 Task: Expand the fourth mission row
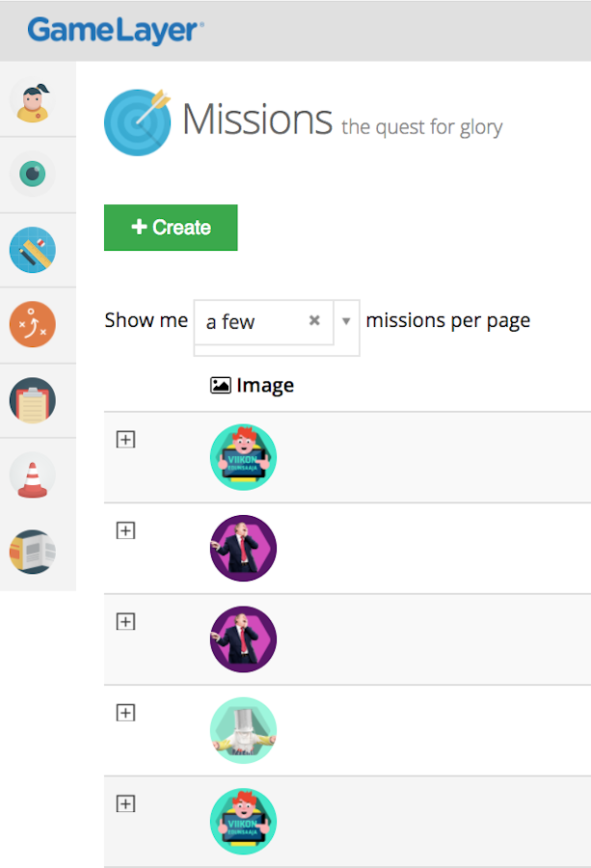125,713
